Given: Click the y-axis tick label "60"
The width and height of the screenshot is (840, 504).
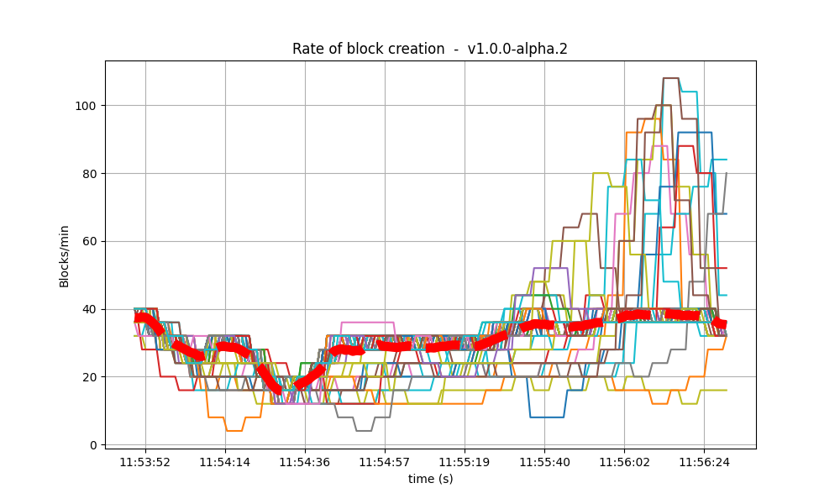Looking at the screenshot, I should point(90,242).
